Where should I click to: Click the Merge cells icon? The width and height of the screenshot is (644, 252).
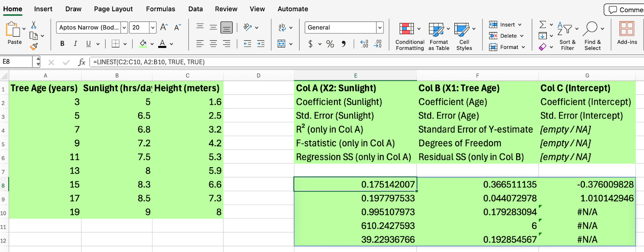click(x=282, y=43)
